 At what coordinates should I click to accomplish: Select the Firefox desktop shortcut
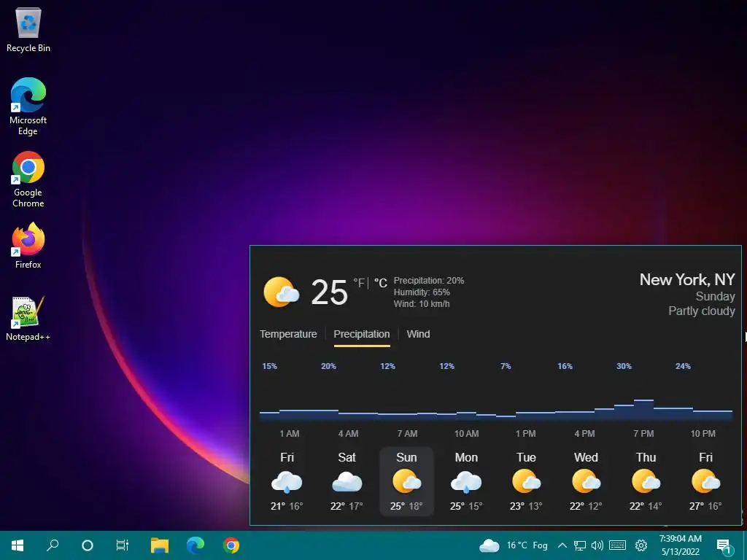pos(28,246)
